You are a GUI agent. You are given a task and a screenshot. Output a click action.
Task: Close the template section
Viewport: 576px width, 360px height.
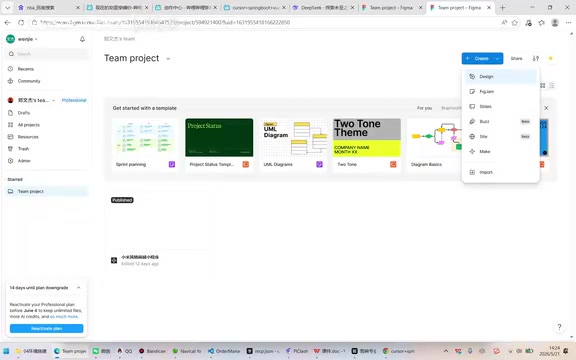546,108
